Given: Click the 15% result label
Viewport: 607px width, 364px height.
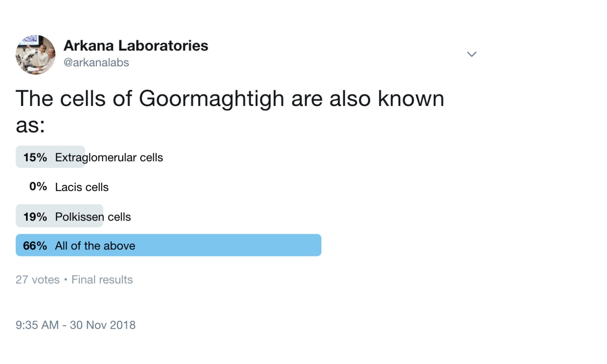Looking at the screenshot, I should pos(35,157).
